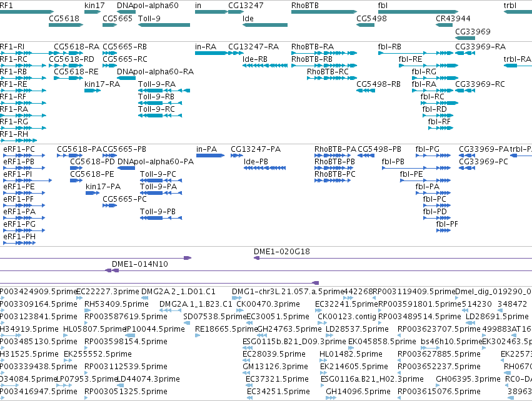Click the CG33969-RA transcript
The height and width of the screenshot is (401, 532).
pos(465,53)
